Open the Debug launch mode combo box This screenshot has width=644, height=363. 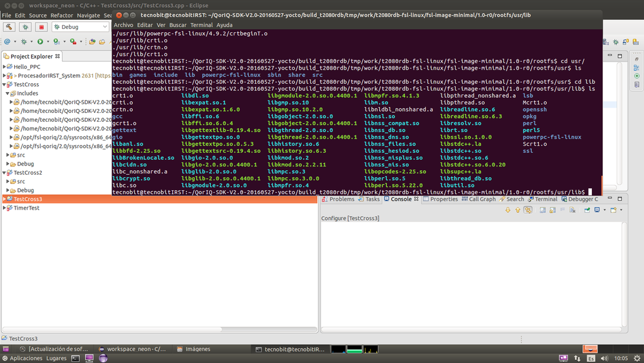pos(81,27)
